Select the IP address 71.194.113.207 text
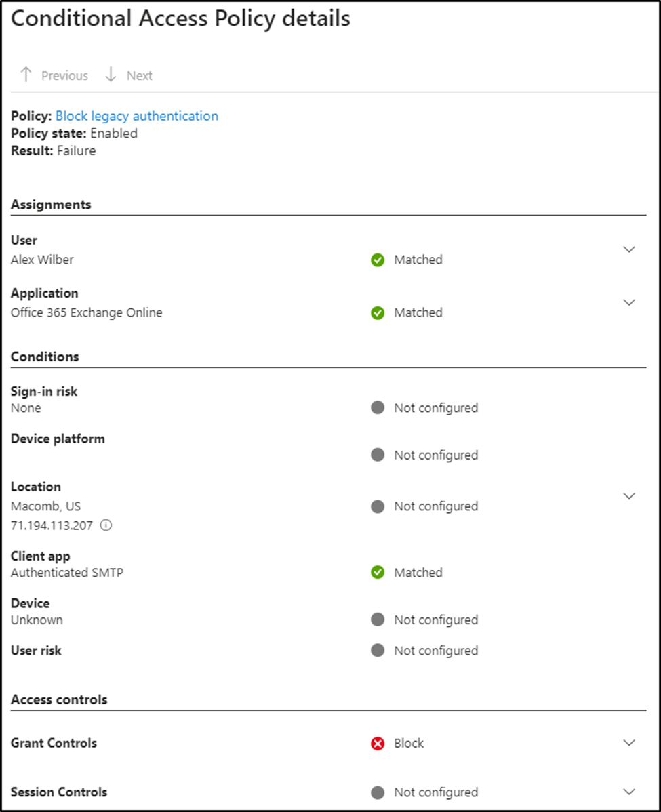Image resolution: width=661 pixels, height=812 pixels. coord(51,525)
